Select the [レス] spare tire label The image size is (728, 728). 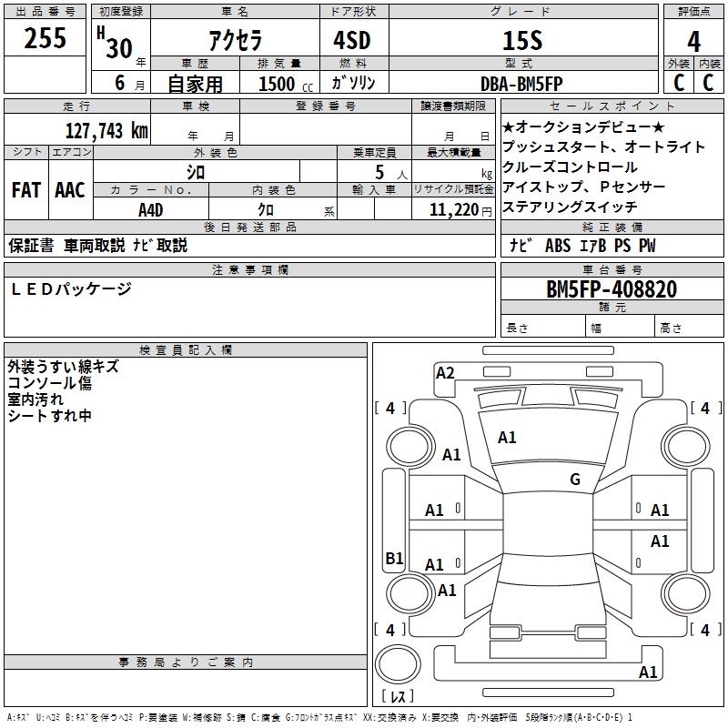tap(398, 696)
